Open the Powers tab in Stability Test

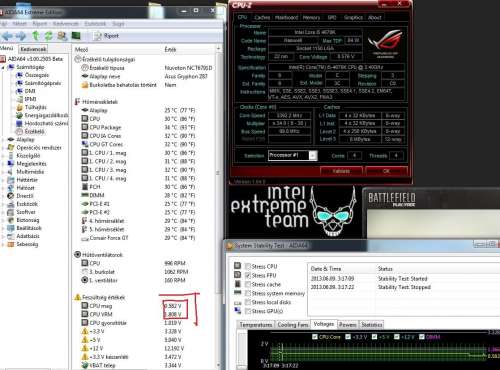tap(347, 325)
